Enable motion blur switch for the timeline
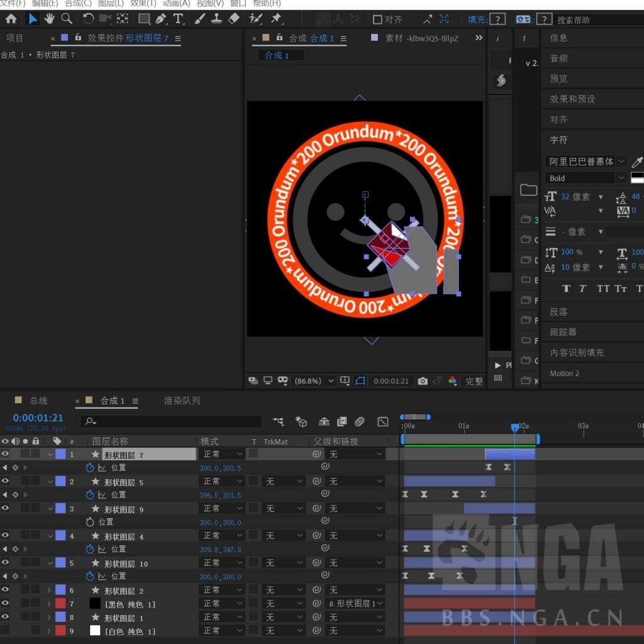 pyautogui.click(x=359, y=421)
